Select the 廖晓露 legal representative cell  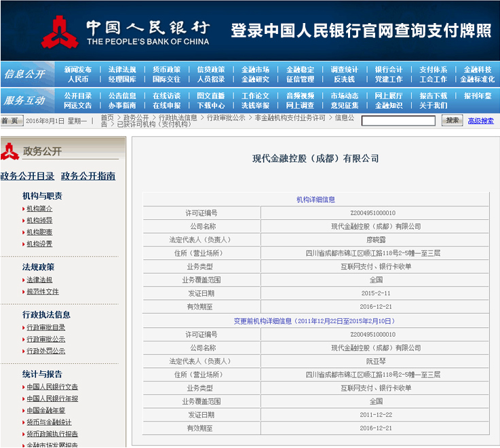coord(375,240)
